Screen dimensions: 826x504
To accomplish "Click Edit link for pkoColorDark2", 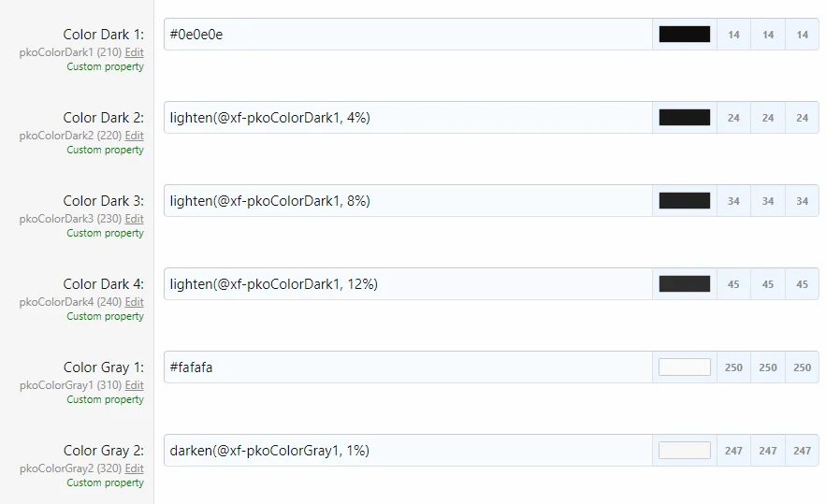I will [135, 136].
